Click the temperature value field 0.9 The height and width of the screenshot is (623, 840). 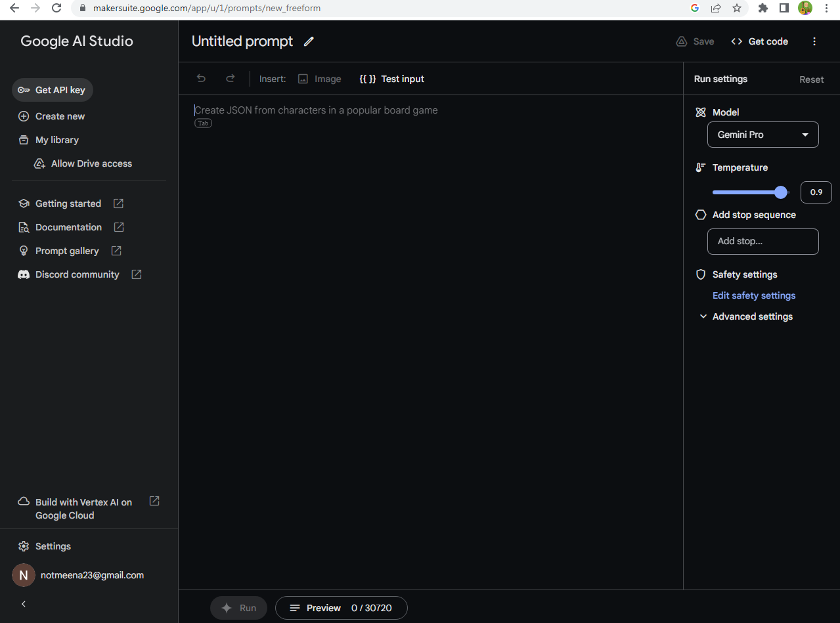click(816, 192)
